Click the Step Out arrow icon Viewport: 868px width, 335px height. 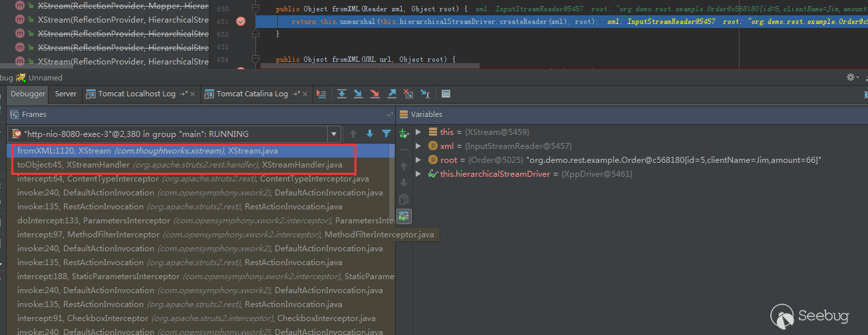392,94
